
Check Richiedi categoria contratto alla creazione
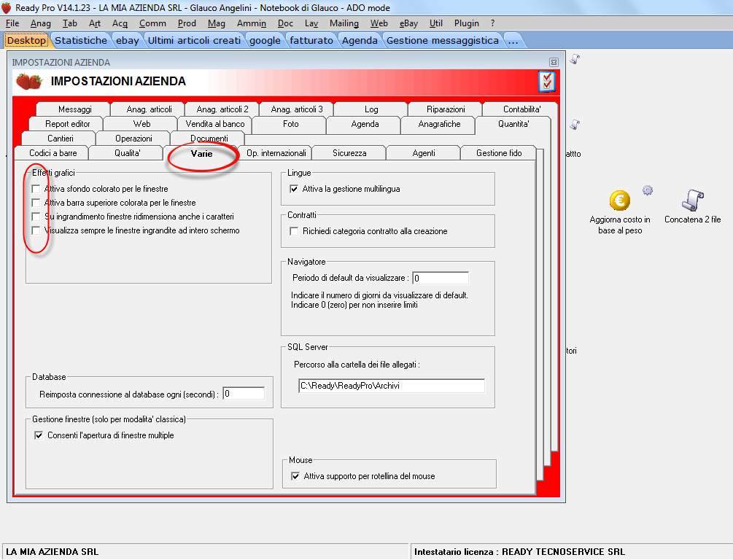click(294, 231)
